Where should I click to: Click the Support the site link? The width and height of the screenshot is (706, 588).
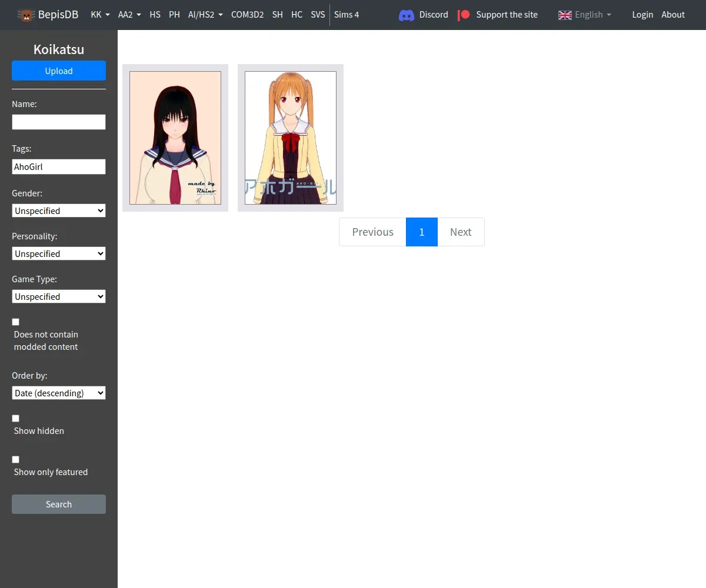[507, 15]
